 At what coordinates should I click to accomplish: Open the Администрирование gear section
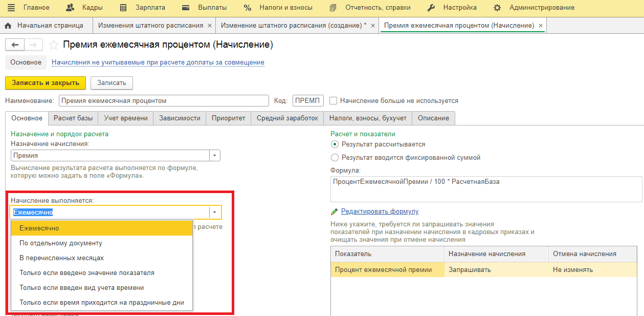click(x=497, y=8)
